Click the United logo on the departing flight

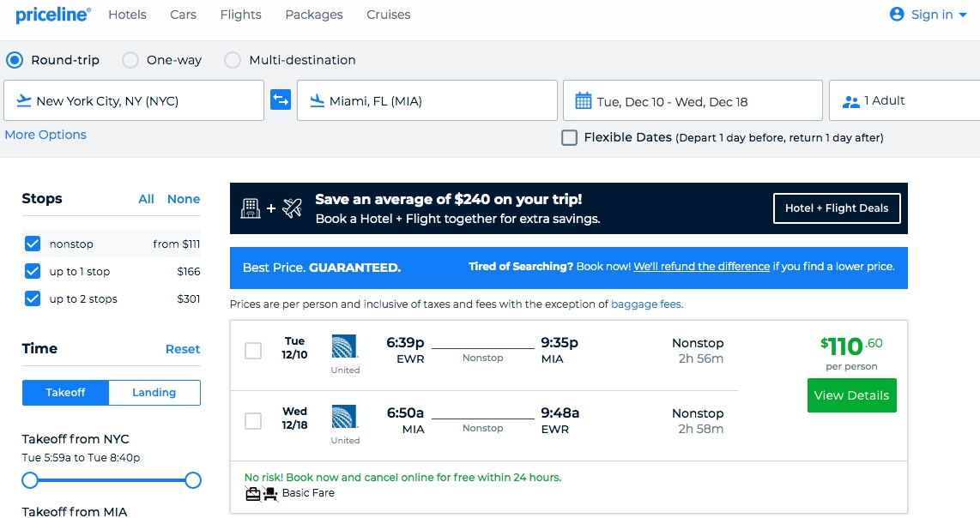pyautogui.click(x=344, y=346)
